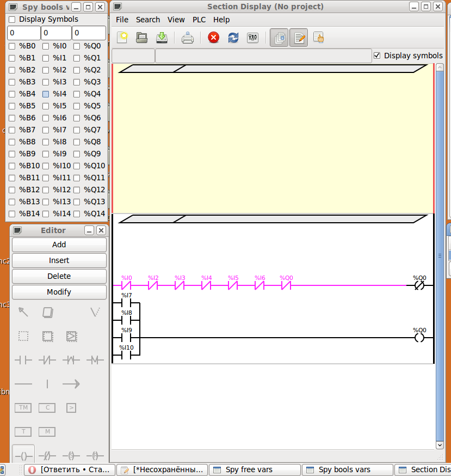The height and width of the screenshot is (476, 451).
Task: Click the Add button in Editor
Action: 59,245
